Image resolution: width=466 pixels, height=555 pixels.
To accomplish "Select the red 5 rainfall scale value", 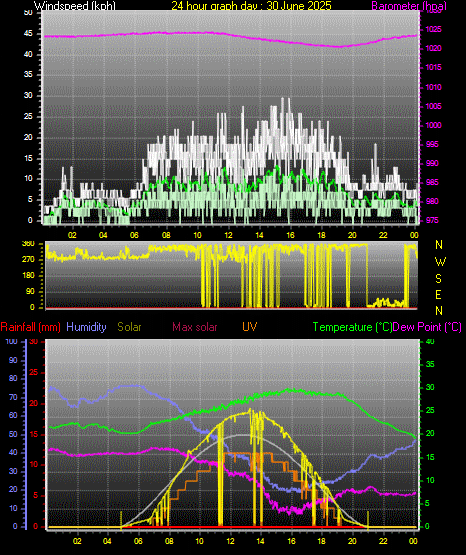I will coord(35,496).
